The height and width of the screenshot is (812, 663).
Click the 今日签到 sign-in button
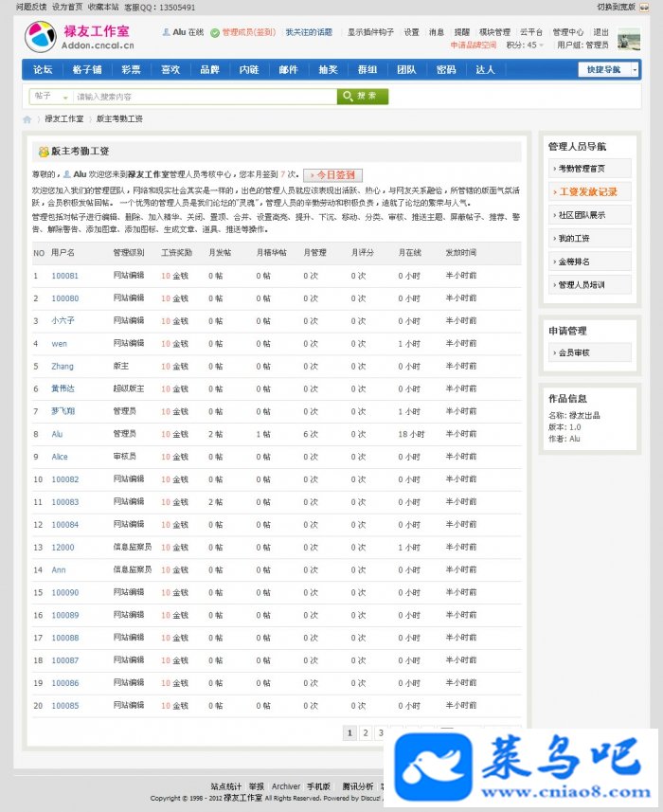332,175
